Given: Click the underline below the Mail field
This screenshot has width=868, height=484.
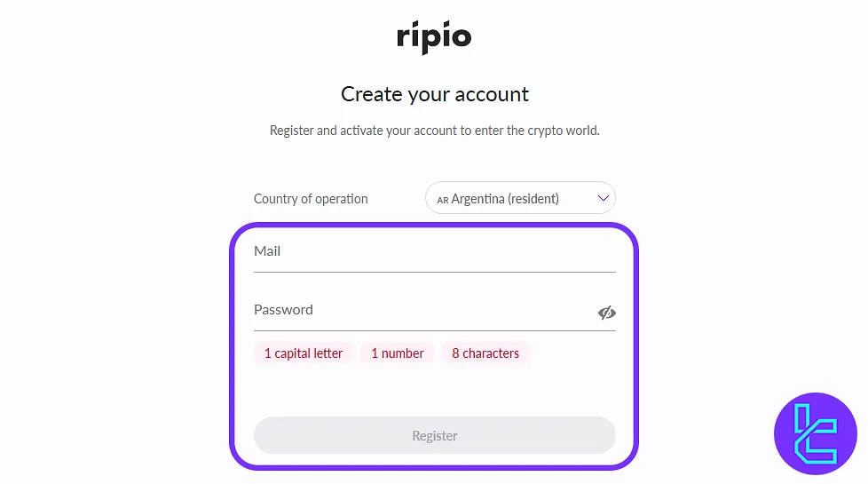Looking at the screenshot, I should point(434,272).
